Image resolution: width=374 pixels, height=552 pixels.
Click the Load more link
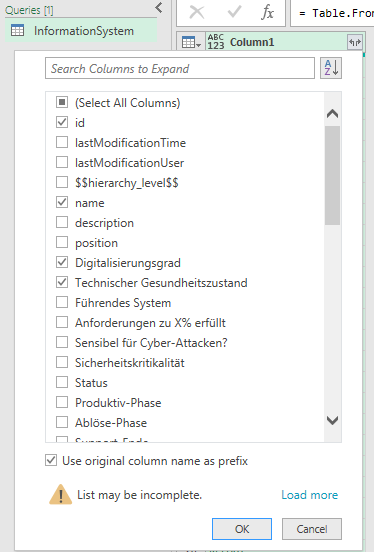point(310,495)
